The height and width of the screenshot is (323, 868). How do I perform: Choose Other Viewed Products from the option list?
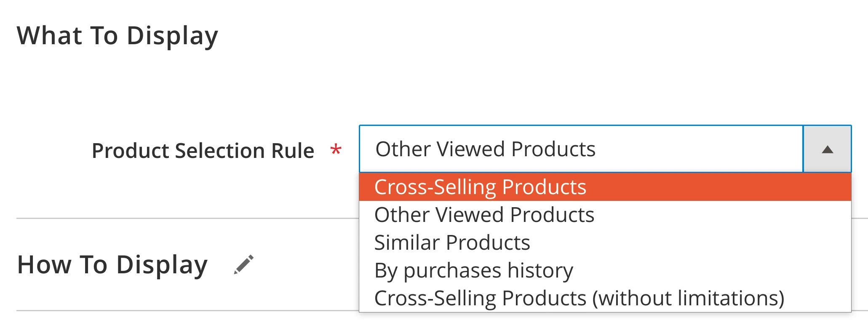[484, 215]
